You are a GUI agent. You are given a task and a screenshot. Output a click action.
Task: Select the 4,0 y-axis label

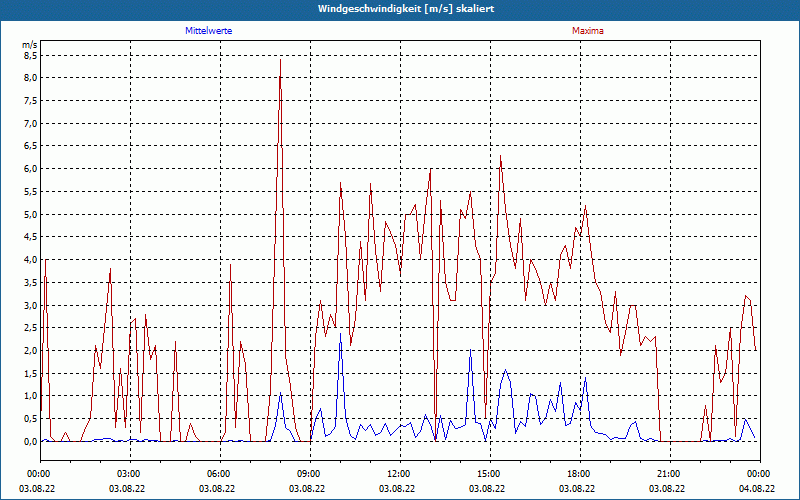coord(31,260)
